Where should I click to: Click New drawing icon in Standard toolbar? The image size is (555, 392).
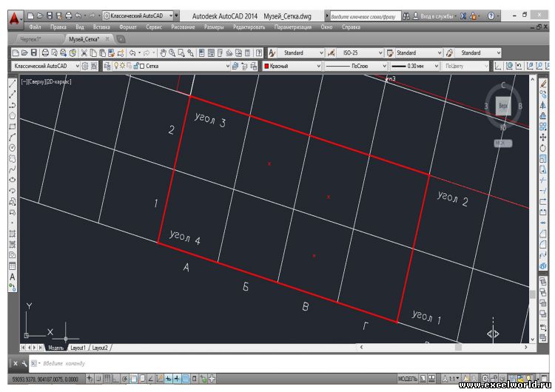(x=16, y=53)
